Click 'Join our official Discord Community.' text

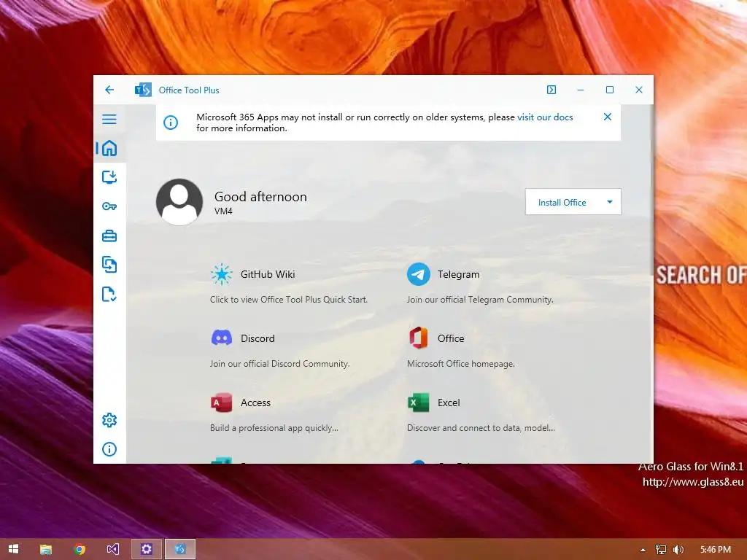pyautogui.click(x=279, y=364)
